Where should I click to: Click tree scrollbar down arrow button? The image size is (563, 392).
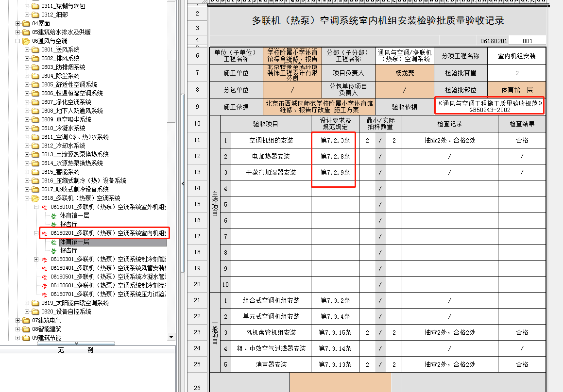(171, 337)
